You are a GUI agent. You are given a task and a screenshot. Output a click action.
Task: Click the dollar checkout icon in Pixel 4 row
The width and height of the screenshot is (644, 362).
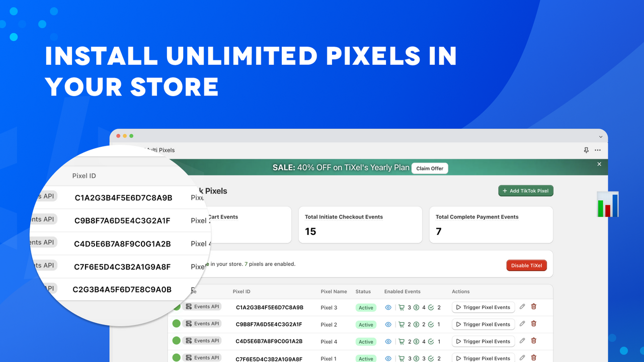coord(417,342)
